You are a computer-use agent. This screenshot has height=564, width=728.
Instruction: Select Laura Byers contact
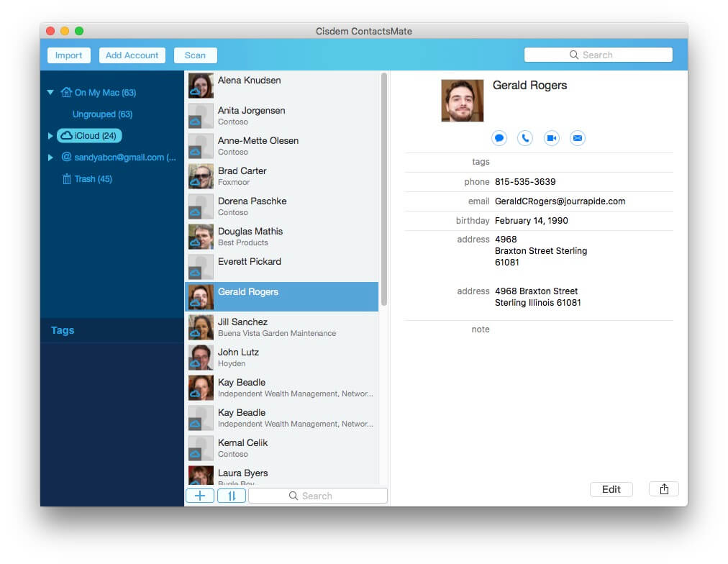pyautogui.click(x=282, y=475)
